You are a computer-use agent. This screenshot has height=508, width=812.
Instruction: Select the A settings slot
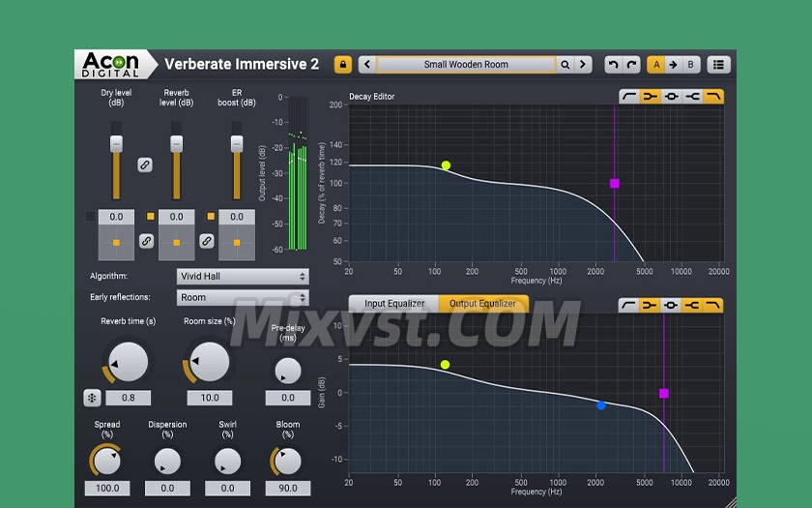(x=656, y=65)
